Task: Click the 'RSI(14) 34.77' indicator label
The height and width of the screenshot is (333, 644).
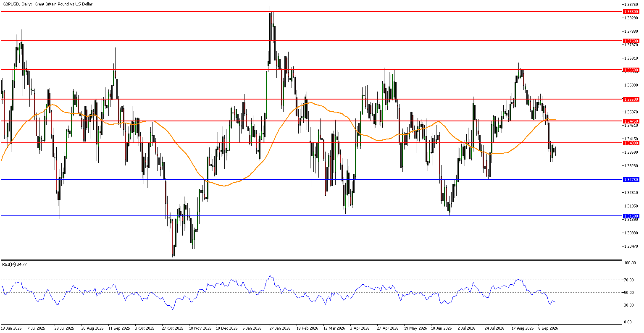Action: (x=15, y=264)
